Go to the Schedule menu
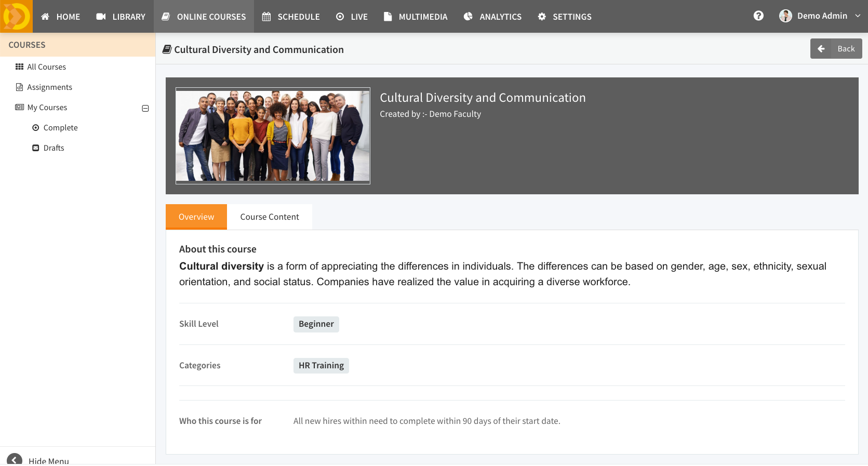Viewport: 868px width, 466px height. (291, 17)
